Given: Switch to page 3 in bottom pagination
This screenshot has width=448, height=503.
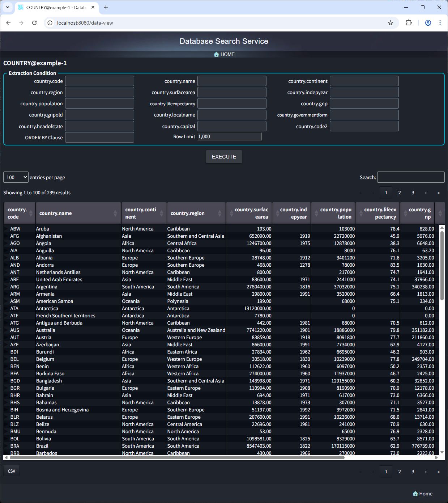Looking at the screenshot, I should point(413,472).
